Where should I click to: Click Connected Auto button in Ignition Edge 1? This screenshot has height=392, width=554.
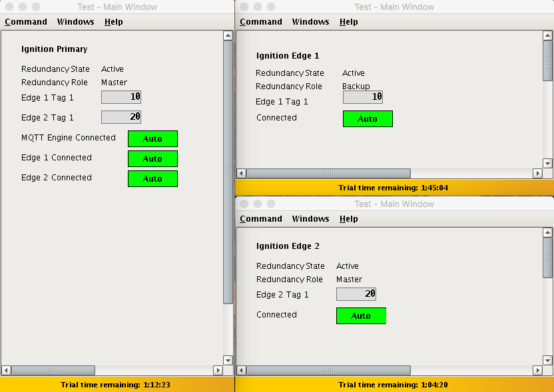(x=368, y=118)
